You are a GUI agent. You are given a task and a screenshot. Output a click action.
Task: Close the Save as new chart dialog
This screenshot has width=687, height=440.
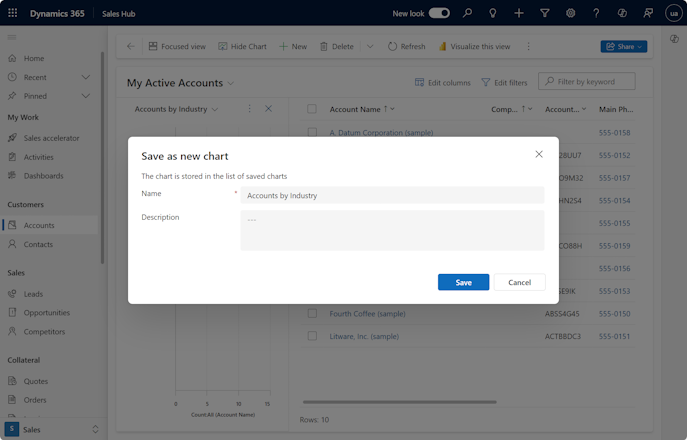pyautogui.click(x=539, y=154)
